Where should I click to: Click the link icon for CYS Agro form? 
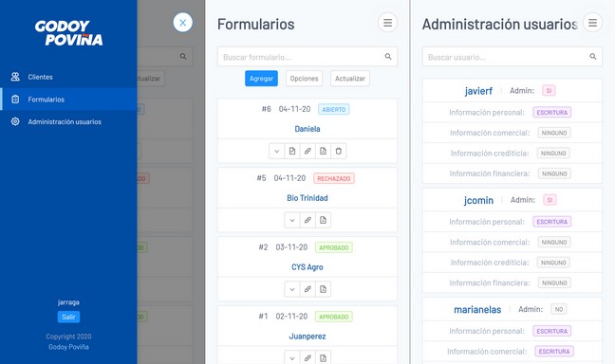point(307,289)
